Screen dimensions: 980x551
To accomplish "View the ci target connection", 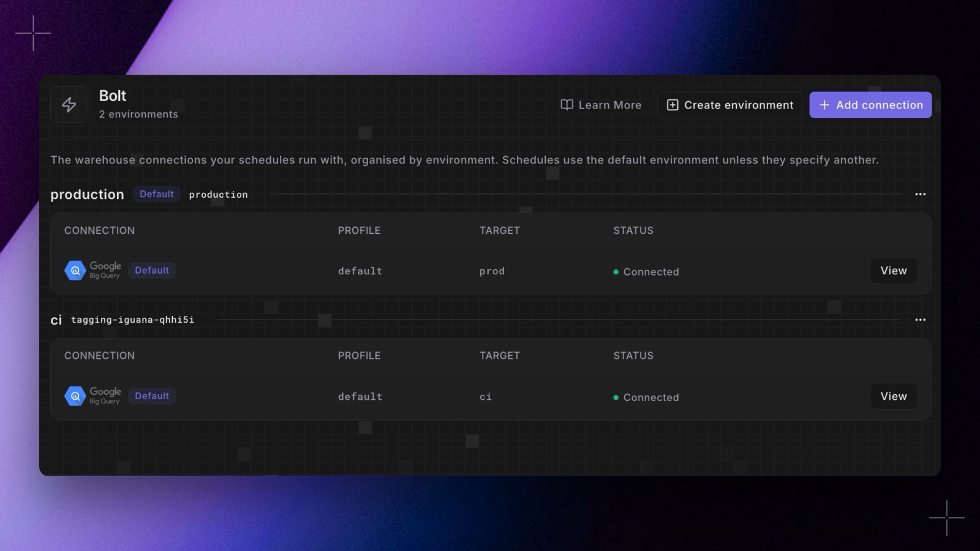I will 894,396.
